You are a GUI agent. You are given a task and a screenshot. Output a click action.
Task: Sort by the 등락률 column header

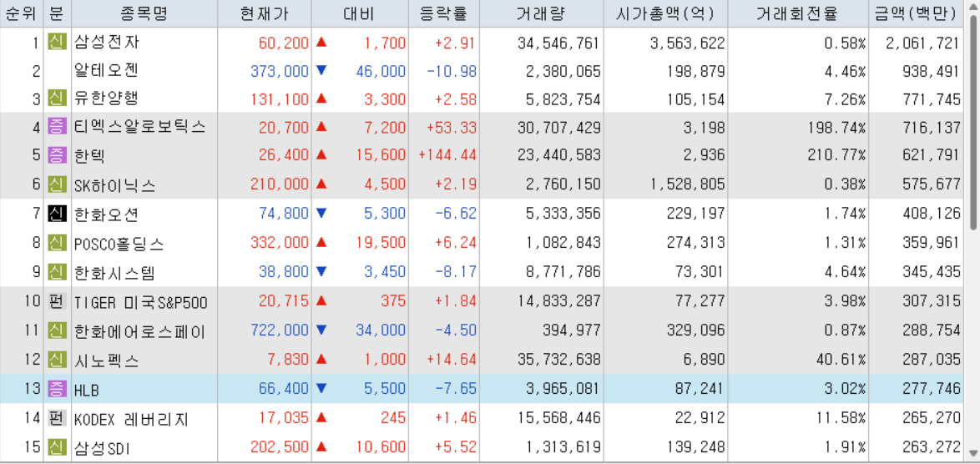(x=444, y=13)
